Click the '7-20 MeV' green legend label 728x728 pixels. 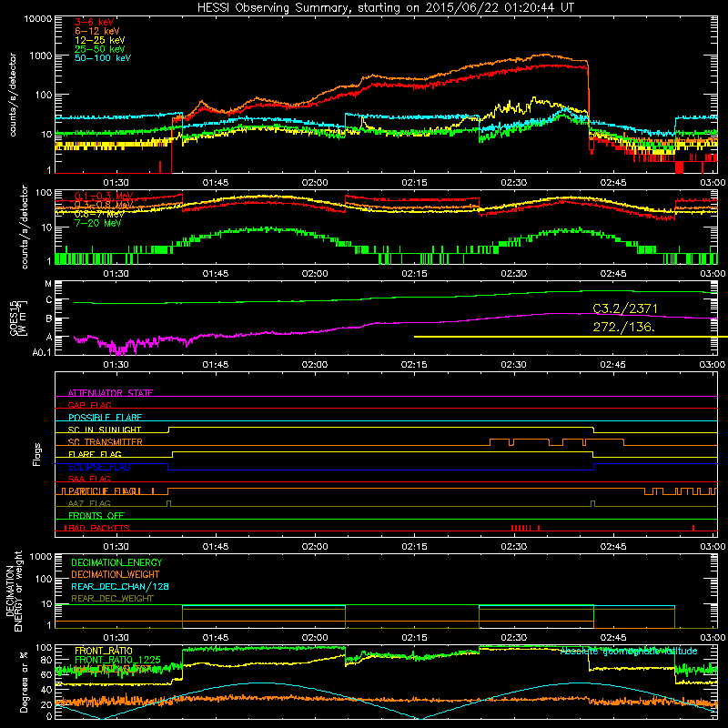coord(98,223)
